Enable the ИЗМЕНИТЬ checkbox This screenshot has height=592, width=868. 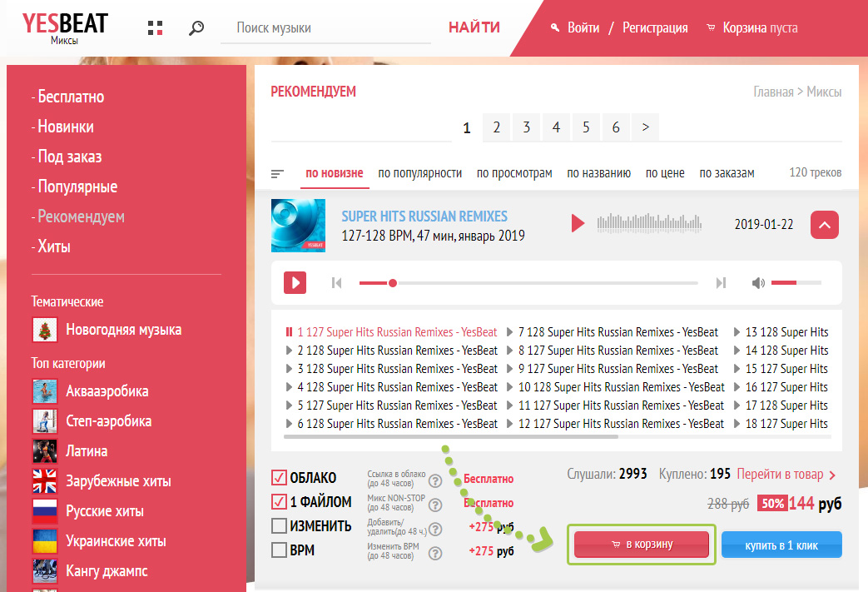pos(280,526)
